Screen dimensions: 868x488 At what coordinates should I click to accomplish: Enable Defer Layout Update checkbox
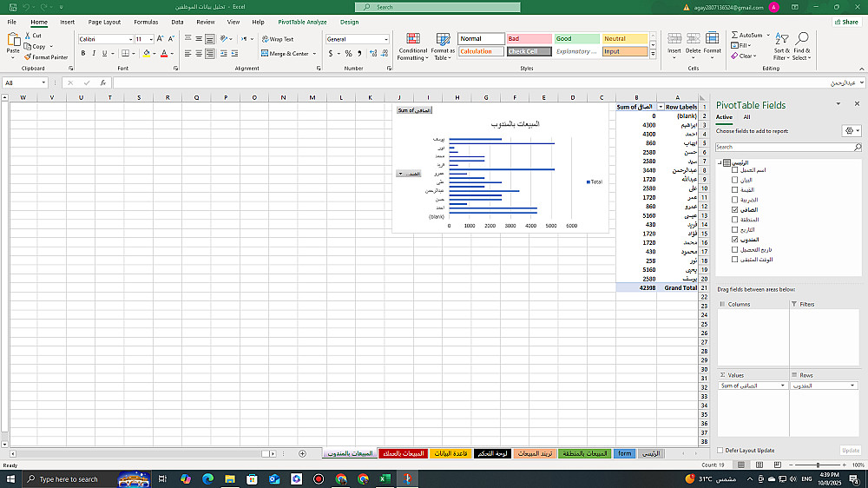720,451
